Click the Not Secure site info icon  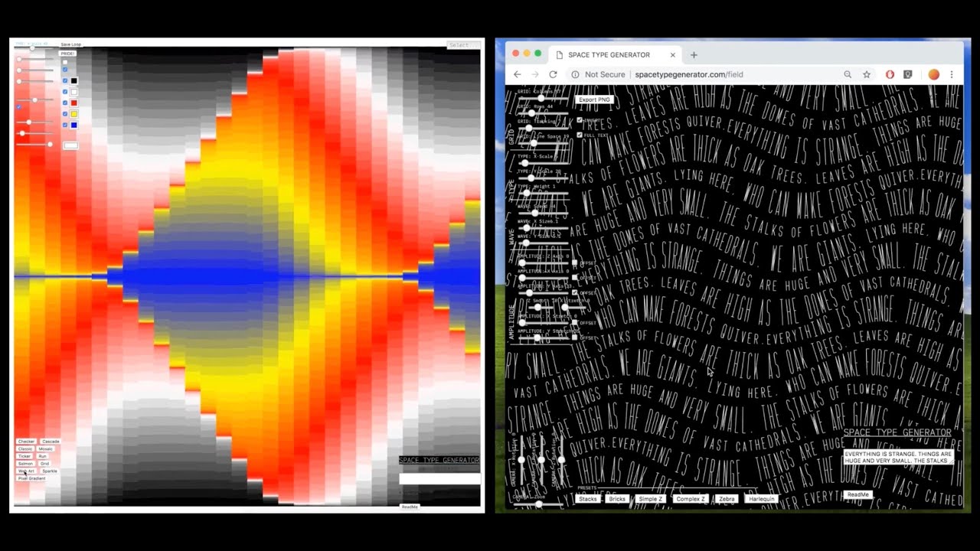pyautogui.click(x=575, y=74)
